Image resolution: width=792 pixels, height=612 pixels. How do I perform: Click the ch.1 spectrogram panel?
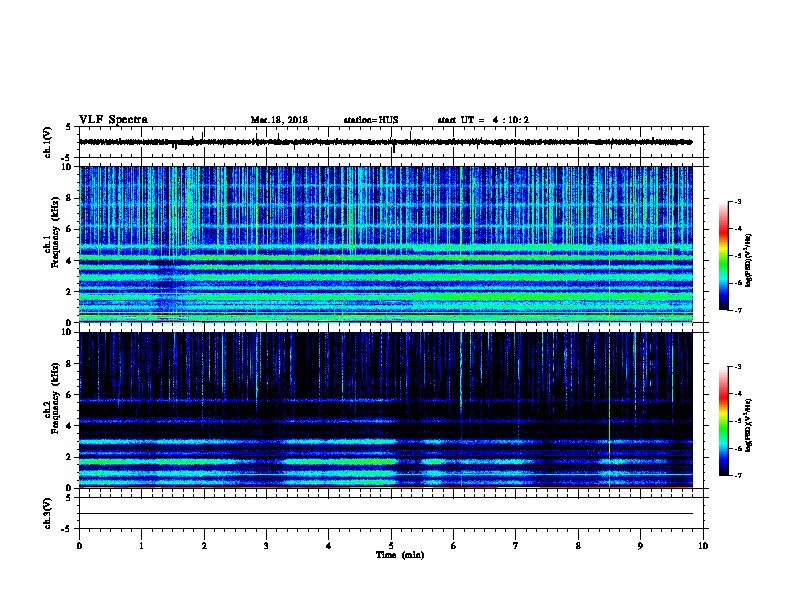[x=386, y=244]
